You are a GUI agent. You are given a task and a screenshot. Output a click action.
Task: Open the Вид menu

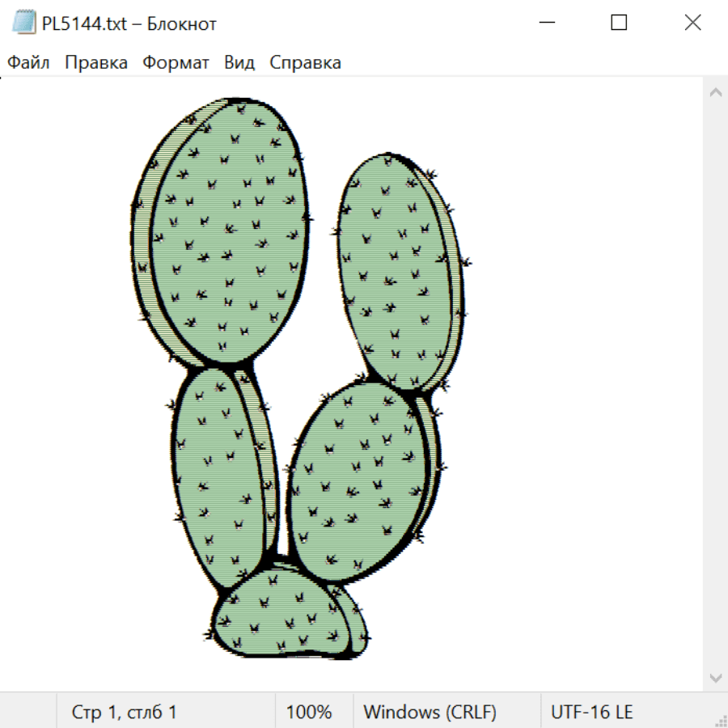pyautogui.click(x=239, y=63)
